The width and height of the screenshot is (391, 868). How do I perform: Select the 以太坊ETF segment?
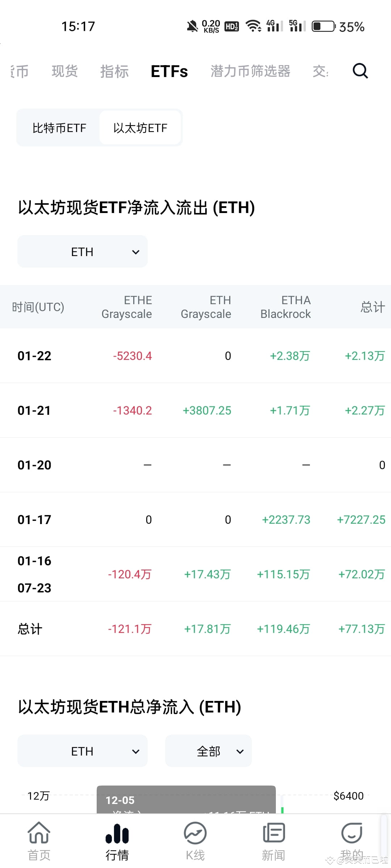[140, 128]
